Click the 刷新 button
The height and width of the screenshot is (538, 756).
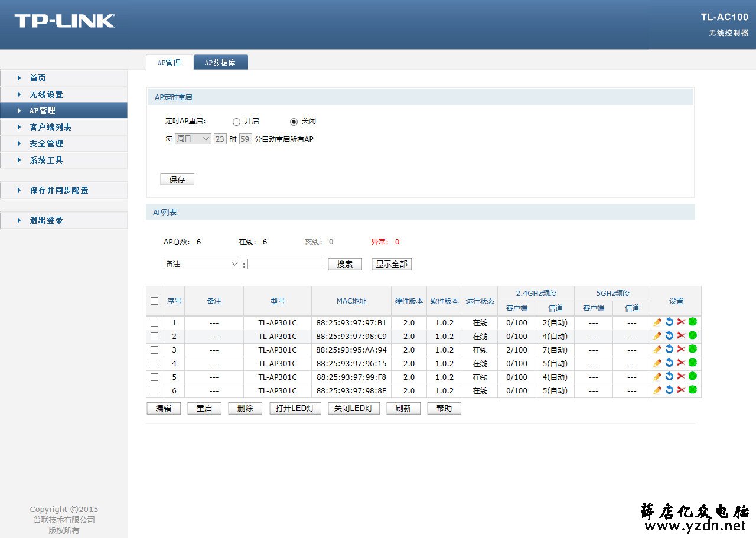point(403,408)
